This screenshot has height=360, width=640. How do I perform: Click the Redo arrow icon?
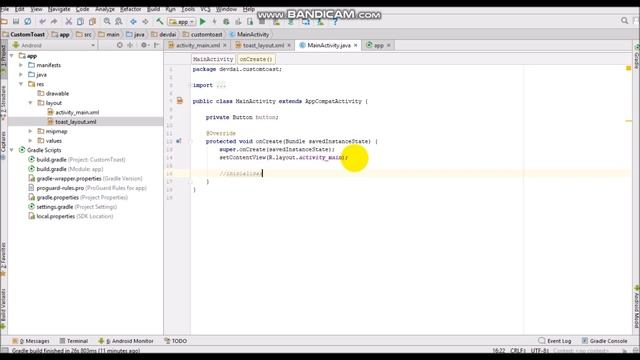point(54,21)
